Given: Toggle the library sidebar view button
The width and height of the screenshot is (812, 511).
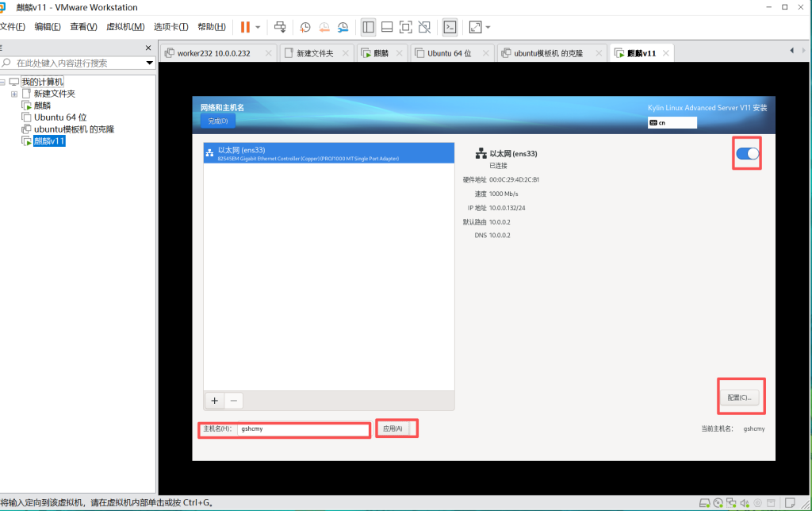Looking at the screenshot, I should point(368,27).
